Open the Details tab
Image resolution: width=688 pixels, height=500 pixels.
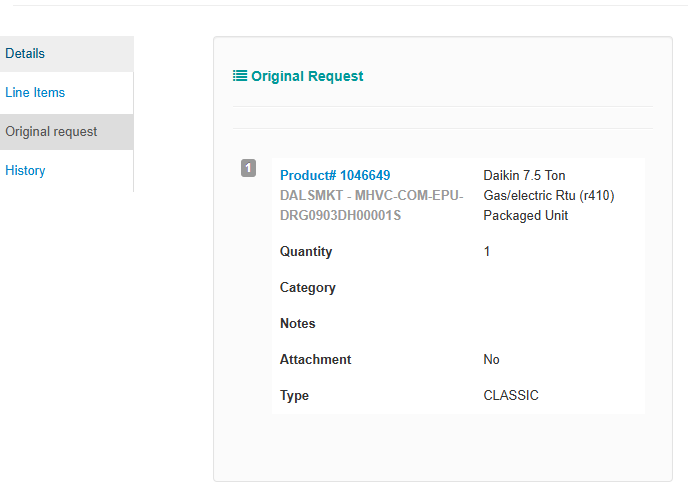click(25, 54)
